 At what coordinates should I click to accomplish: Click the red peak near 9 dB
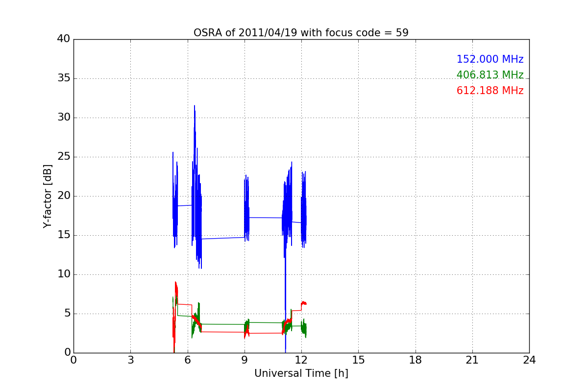pyautogui.click(x=175, y=283)
